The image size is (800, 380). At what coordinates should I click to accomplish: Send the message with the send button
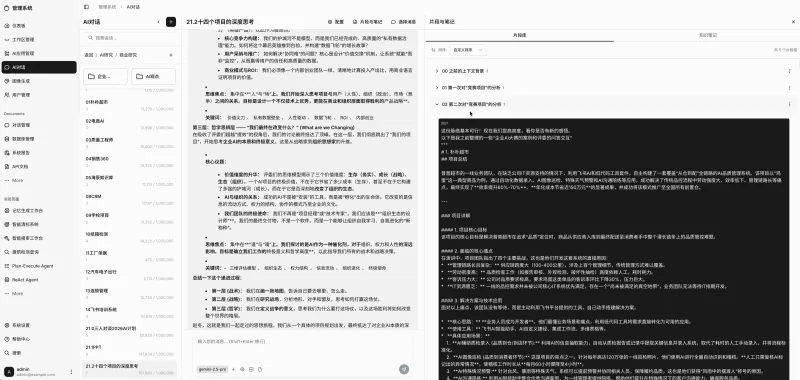click(x=404, y=369)
